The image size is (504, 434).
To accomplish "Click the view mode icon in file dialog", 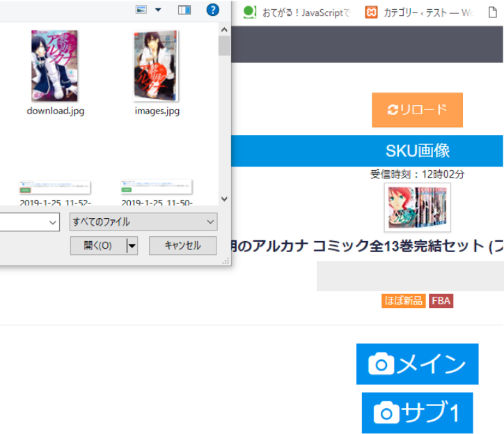I will point(141,10).
